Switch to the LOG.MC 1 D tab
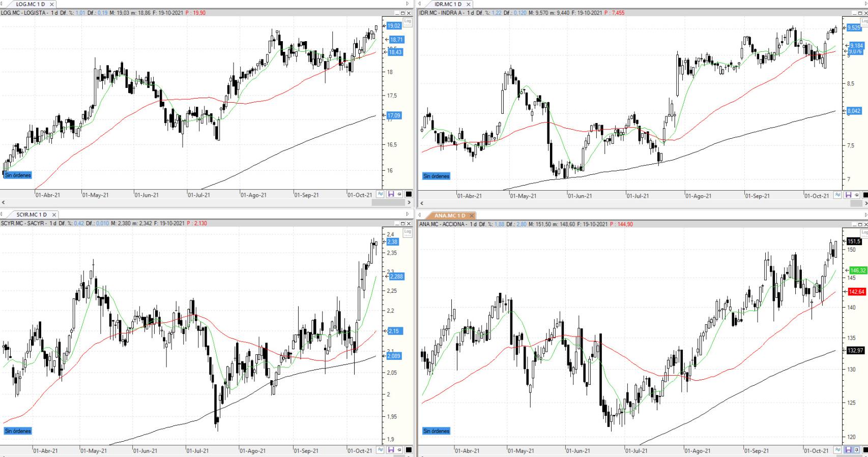Screen dimensions: 868x457 31,4
